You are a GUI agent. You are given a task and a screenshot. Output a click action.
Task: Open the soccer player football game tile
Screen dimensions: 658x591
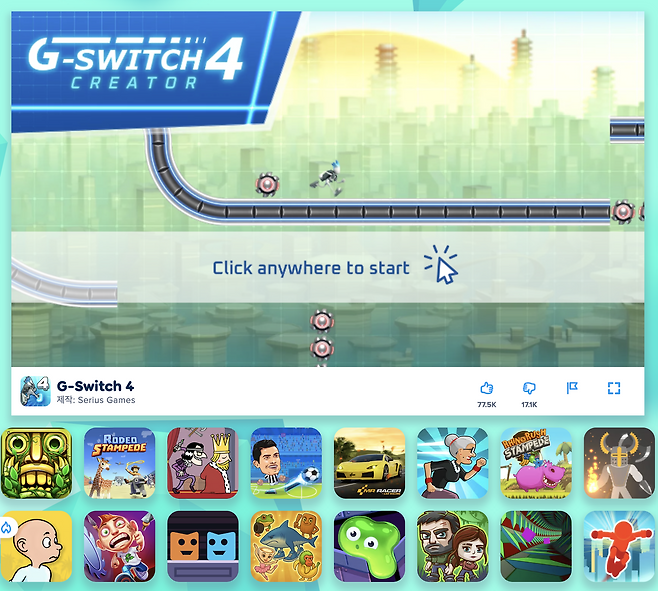pyautogui.click(x=286, y=463)
